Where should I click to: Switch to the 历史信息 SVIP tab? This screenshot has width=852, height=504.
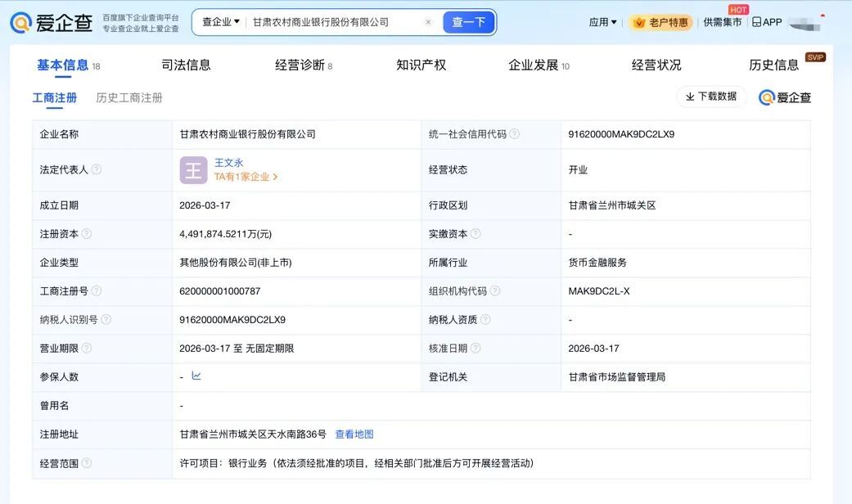coord(773,65)
